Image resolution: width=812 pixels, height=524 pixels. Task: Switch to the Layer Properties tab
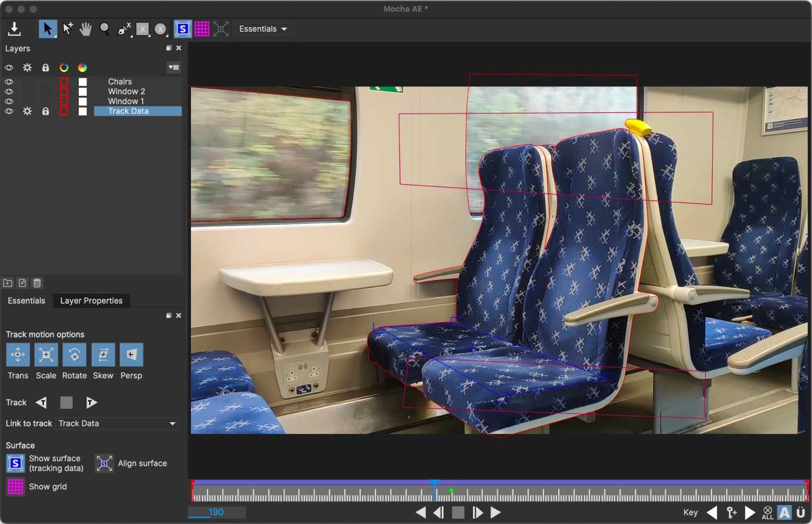pos(91,301)
